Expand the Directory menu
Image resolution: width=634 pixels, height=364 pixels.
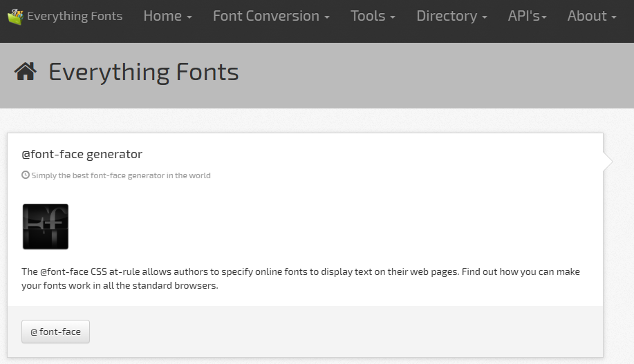451,16
